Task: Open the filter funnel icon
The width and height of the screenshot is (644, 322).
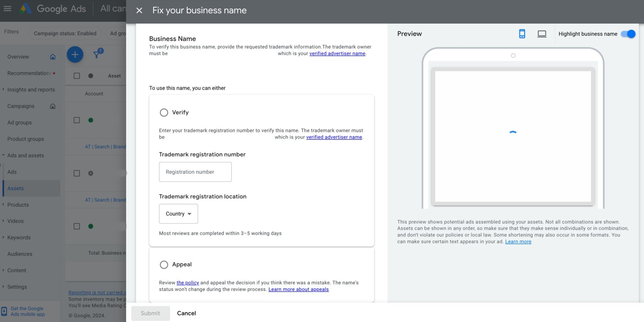Action: 97,55
